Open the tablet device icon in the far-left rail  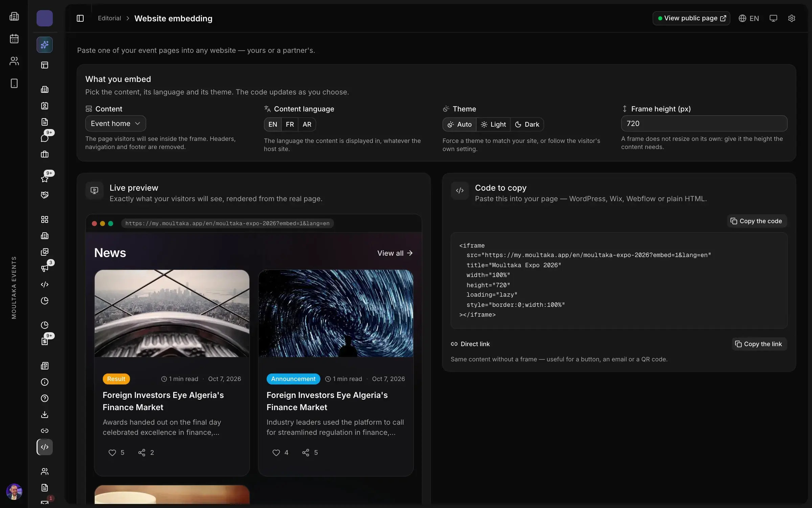click(x=14, y=83)
